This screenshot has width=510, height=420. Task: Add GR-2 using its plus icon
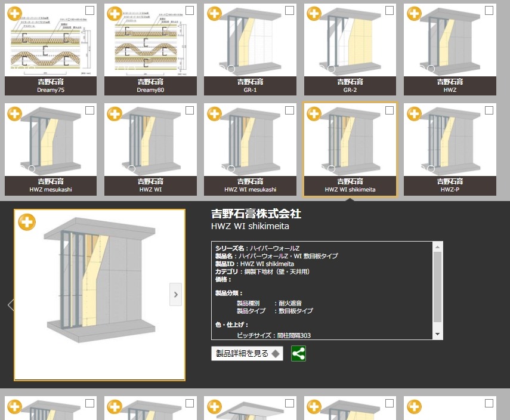[x=314, y=14]
